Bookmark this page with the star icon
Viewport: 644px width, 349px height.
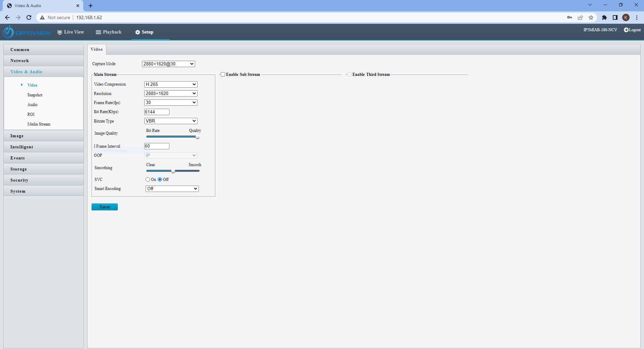[591, 17]
